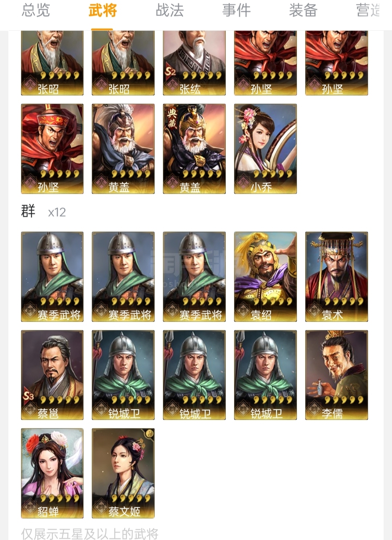Open the 蔡文姬 general card
The image size is (392, 540).
click(x=123, y=473)
